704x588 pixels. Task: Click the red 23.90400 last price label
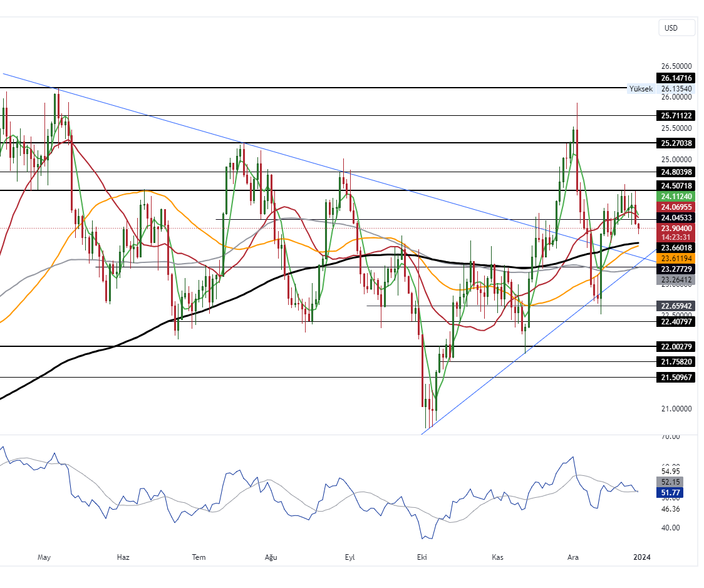(676, 229)
